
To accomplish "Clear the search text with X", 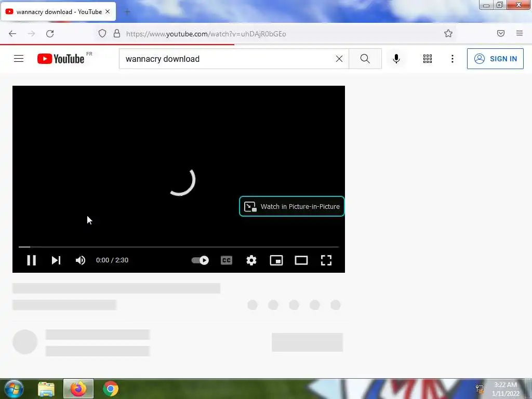I will [339, 59].
